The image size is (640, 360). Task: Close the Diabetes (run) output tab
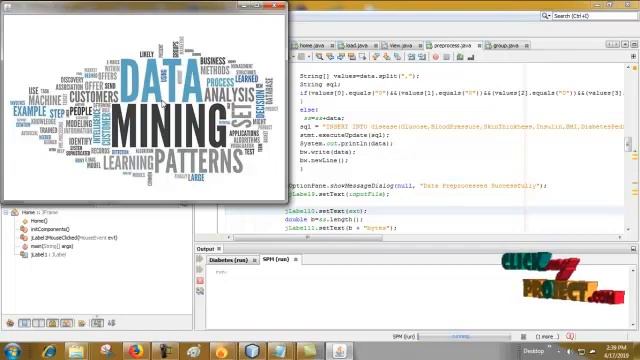[255, 260]
